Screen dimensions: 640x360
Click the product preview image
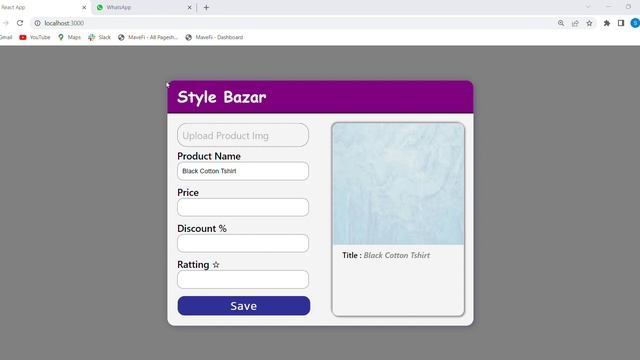[398, 184]
